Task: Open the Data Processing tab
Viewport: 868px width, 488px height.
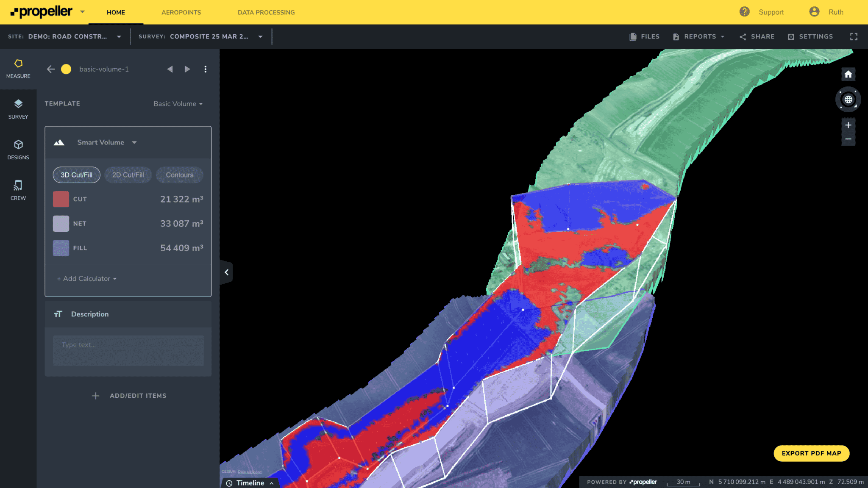Action: click(266, 12)
